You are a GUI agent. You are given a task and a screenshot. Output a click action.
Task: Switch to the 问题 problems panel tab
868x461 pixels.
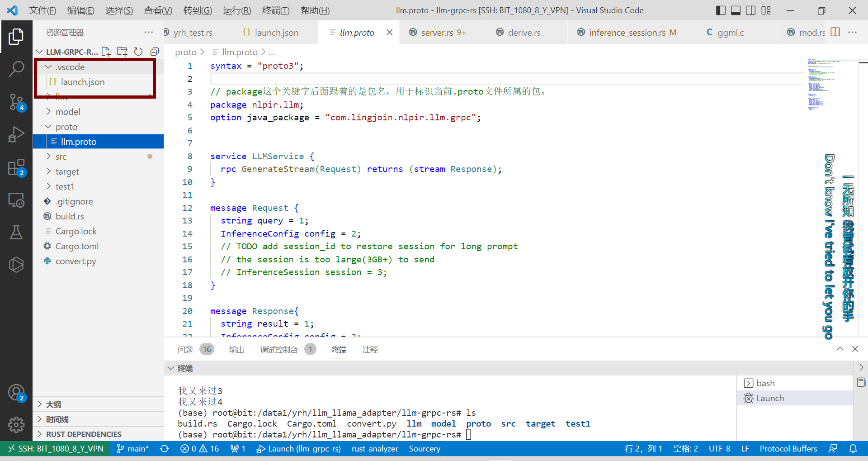[x=195, y=349]
